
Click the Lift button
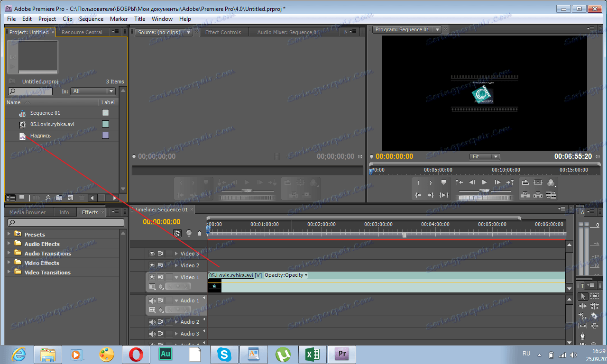point(525,195)
